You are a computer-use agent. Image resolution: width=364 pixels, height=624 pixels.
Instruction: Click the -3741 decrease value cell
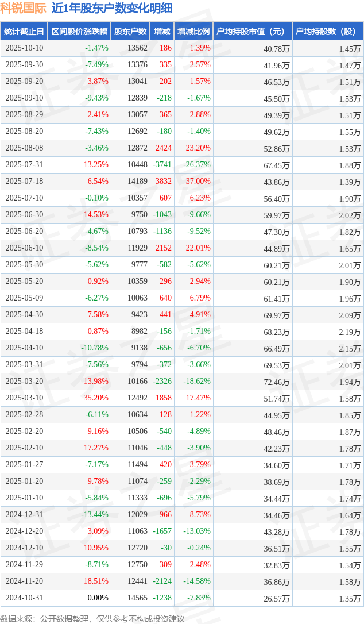tap(162, 165)
